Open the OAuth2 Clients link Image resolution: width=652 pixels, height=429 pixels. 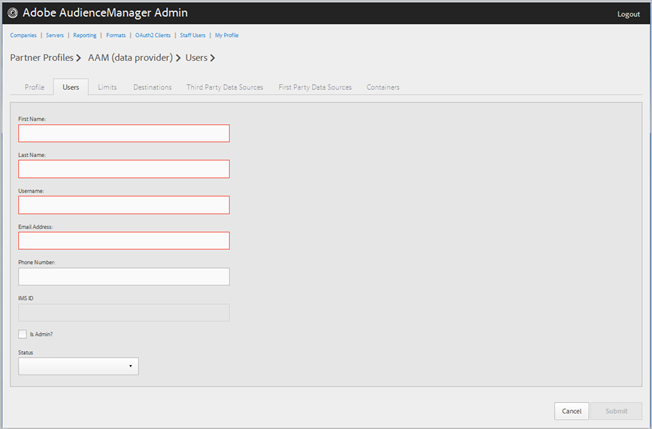click(x=153, y=35)
